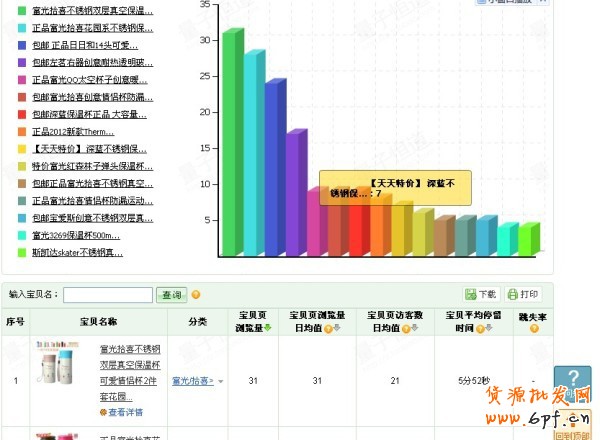
Task: Sort 宝贝页浏览量日均值 with gray arrow
Action: point(337,328)
